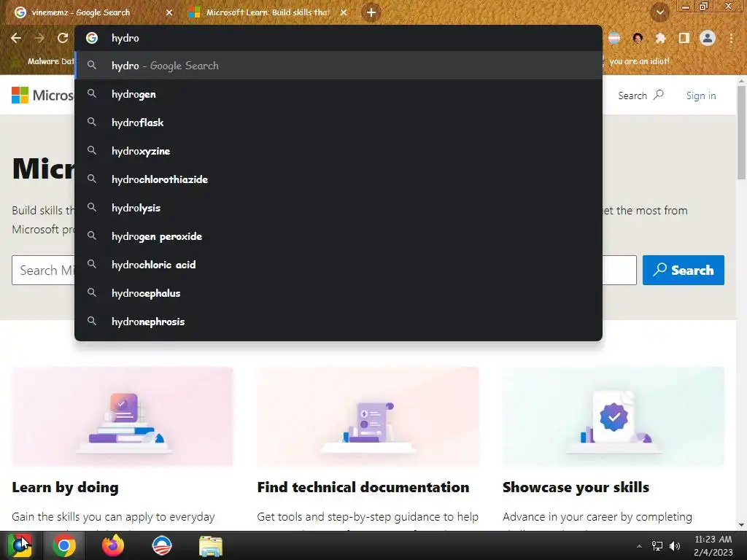Image resolution: width=747 pixels, height=560 pixels.
Task: Toggle the browser side panel icon
Action: point(684,38)
